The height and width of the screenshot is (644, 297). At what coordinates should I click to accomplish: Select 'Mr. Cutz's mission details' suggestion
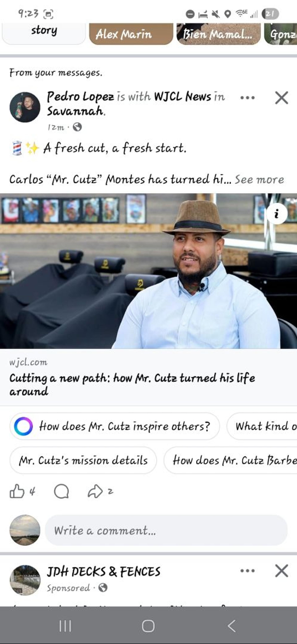pyautogui.click(x=83, y=460)
